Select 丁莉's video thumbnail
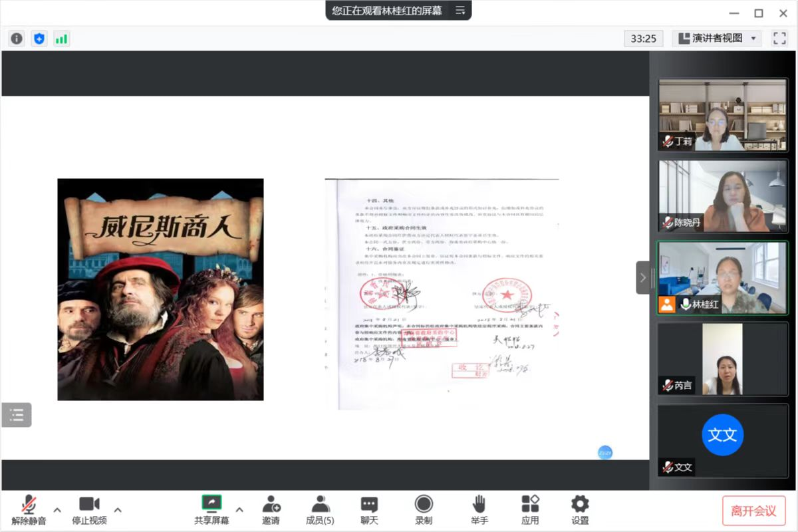The width and height of the screenshot is (798, 532). click(722, 114)
